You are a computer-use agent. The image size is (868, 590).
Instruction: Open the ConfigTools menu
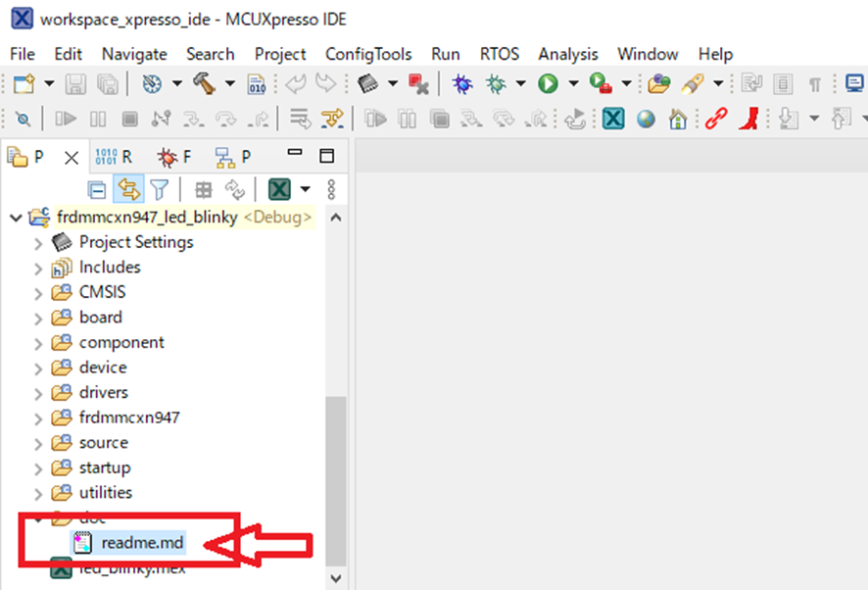[x=368, y=54]
